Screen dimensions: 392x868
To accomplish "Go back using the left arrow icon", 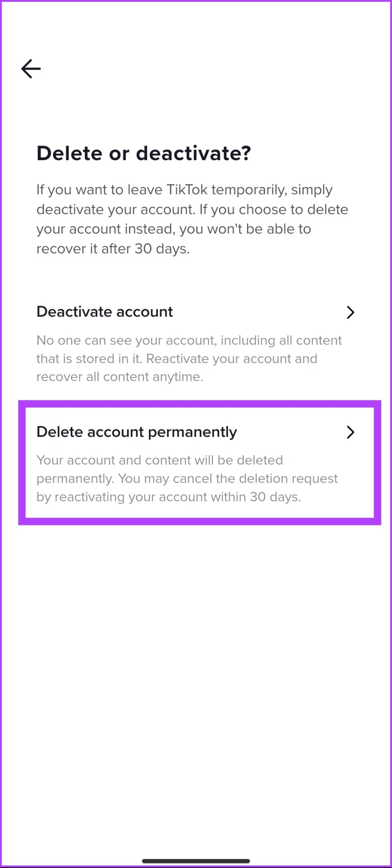I will [x=31, y=69].
